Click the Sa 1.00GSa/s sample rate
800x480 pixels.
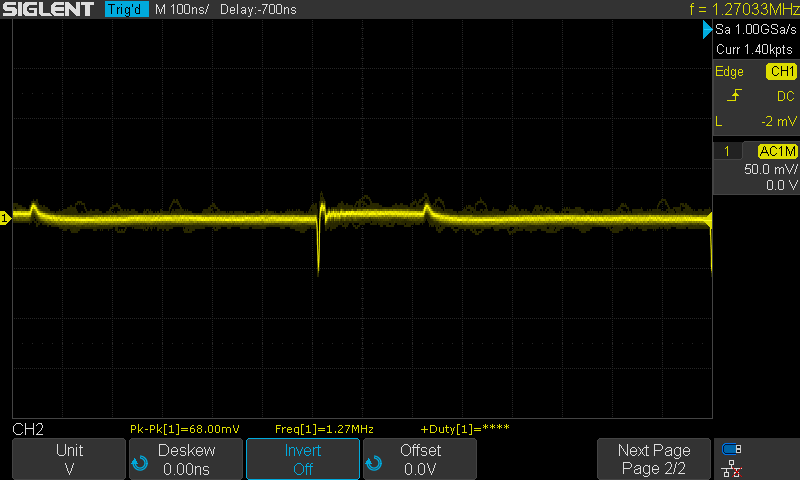(x=755, y=30)
